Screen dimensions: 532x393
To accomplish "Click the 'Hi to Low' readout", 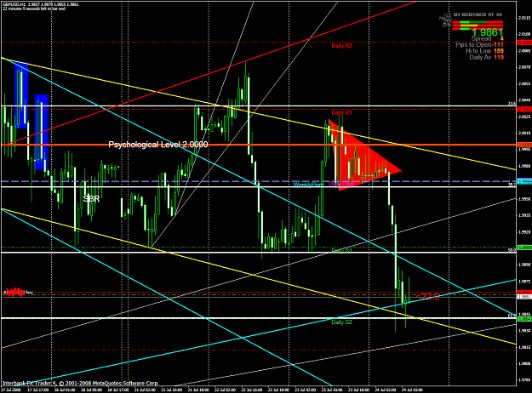I will pos(484,51).
